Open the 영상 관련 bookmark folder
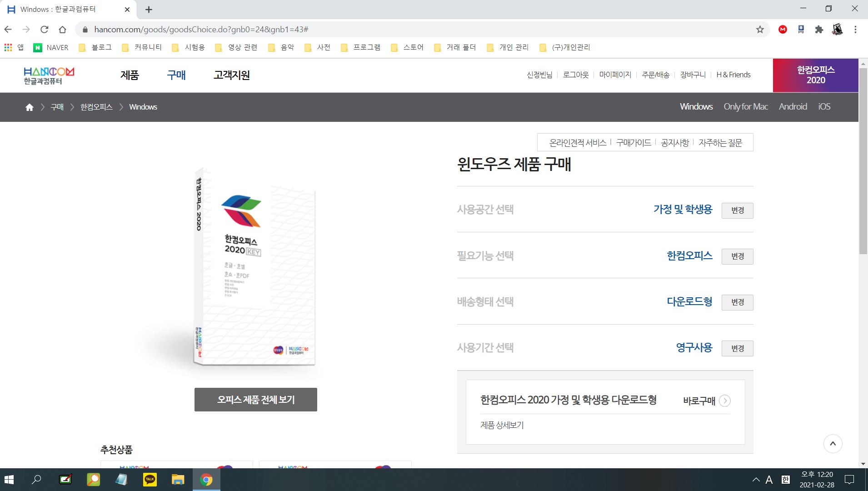Screen dimensions: 868x491 (236, 47)
